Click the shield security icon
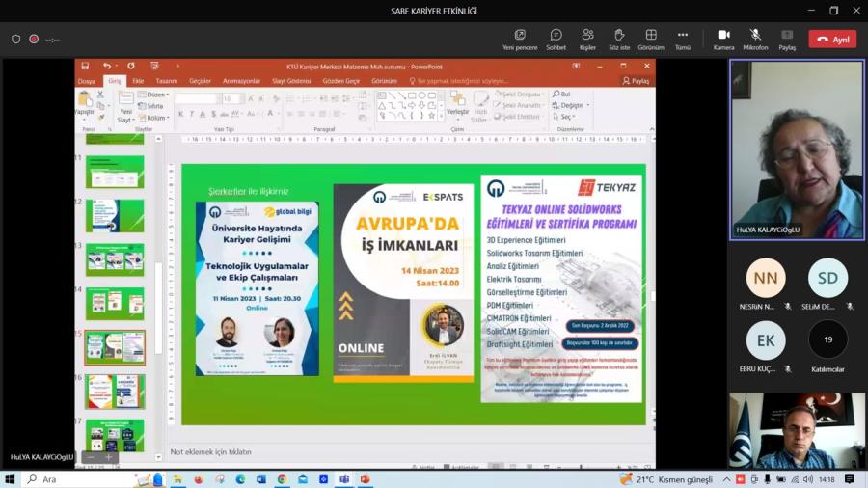 [x=15, y=40]
